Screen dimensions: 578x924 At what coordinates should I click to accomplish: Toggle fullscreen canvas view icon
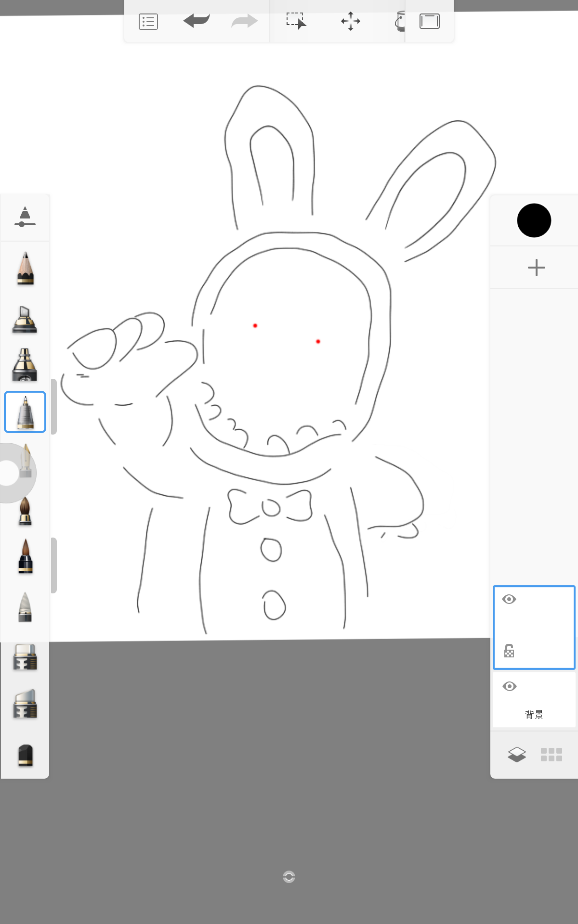[x=430, y=21]
